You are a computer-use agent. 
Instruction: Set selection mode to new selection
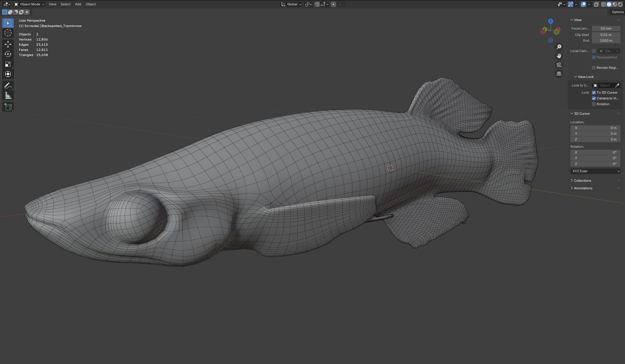5,12
